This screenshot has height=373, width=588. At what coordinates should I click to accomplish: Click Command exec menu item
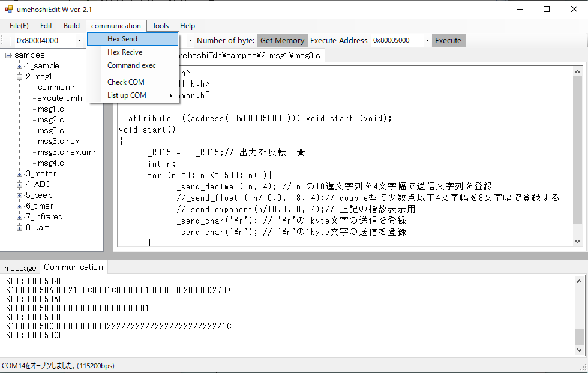[132, 65]
